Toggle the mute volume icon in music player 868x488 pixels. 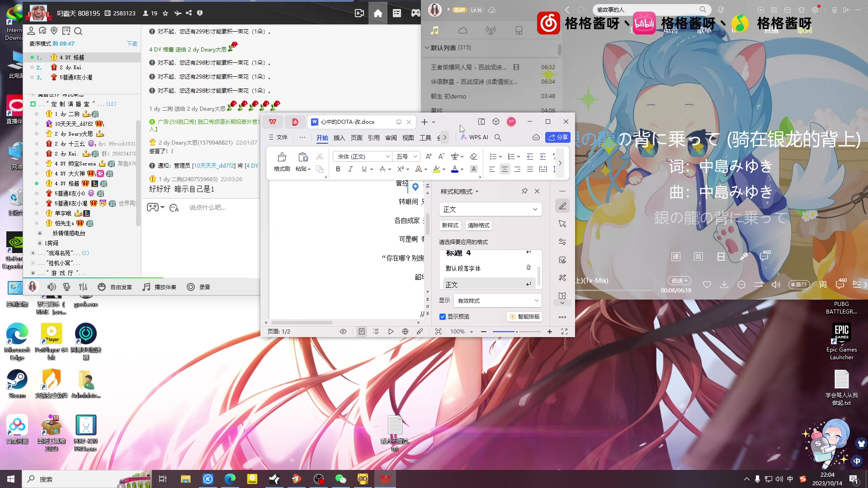coord(776,284)
